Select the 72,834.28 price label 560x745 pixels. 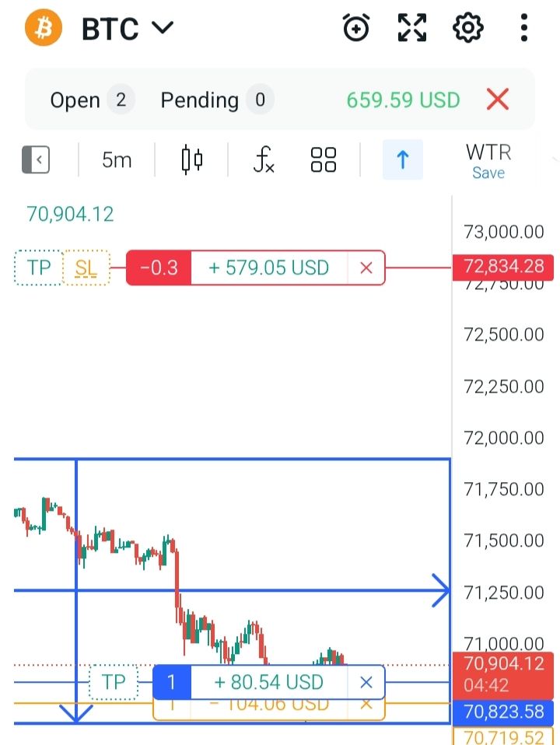(x=503, y=268)
